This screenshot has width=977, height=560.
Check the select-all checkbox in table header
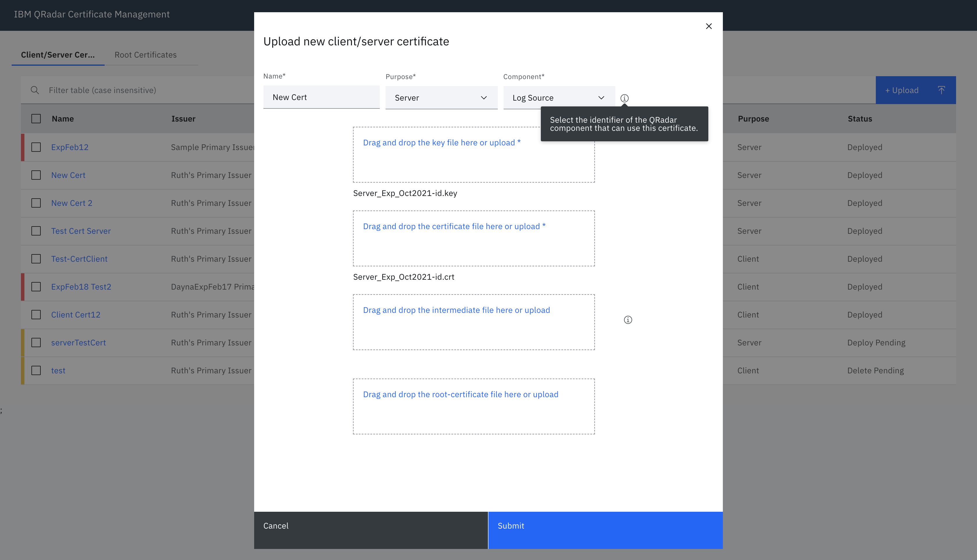pos(36,119)
